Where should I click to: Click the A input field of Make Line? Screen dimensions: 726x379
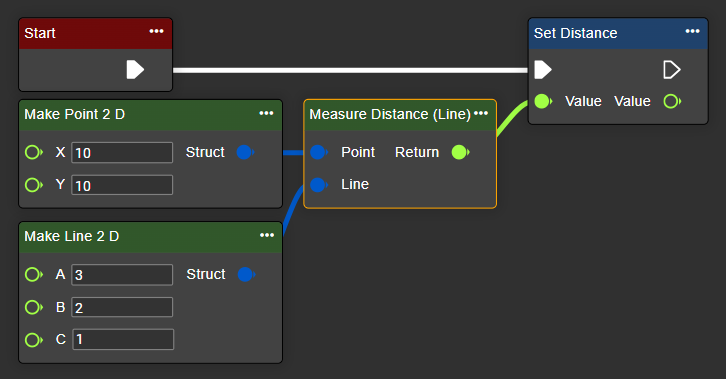point(122,275)
